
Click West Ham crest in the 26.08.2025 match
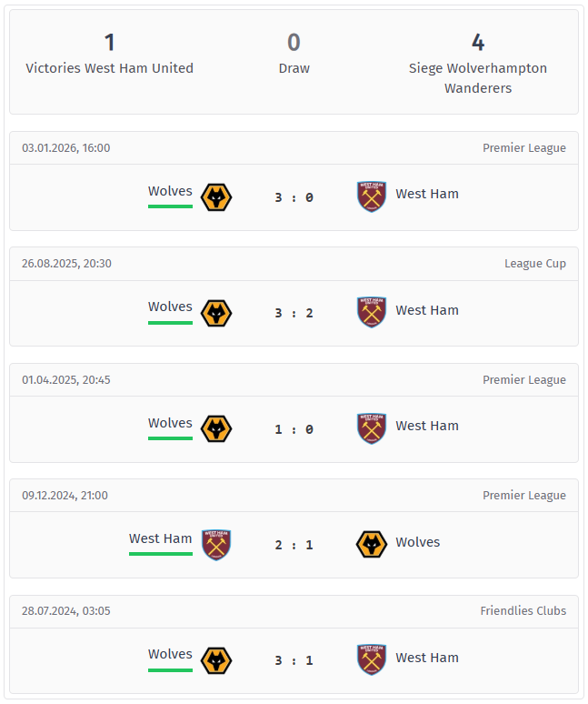point(372,312)
